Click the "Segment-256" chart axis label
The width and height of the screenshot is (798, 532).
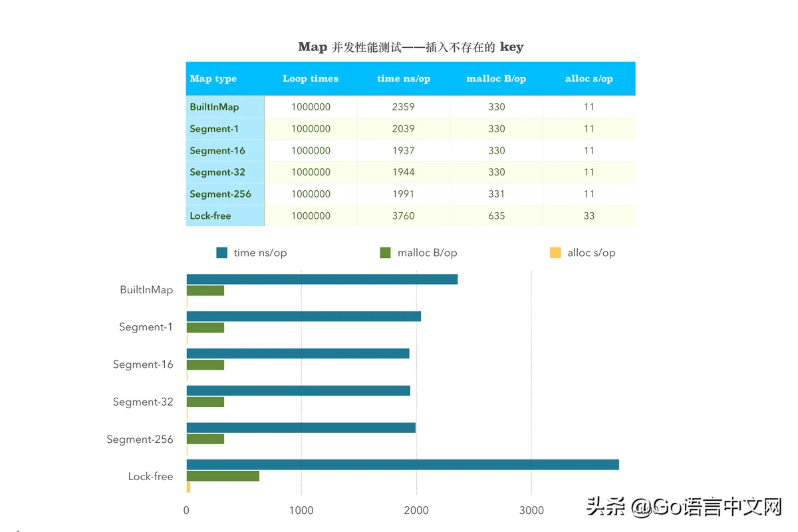140,439
